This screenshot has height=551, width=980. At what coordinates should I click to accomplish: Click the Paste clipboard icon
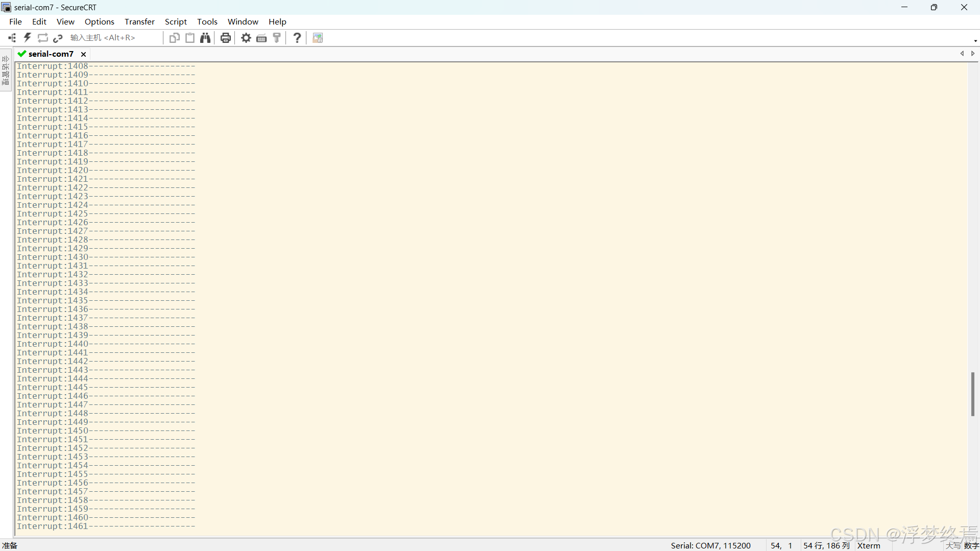click(190, 38)
